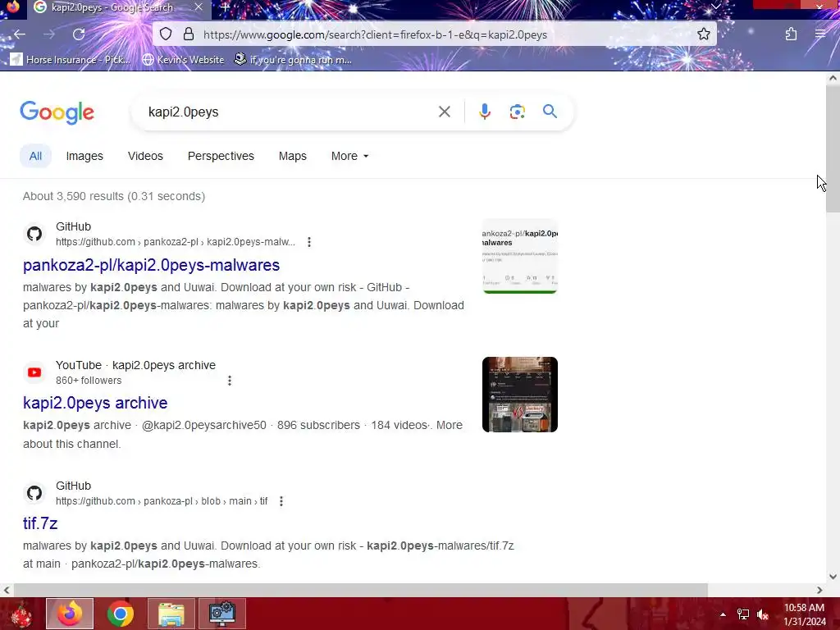Click the vertical scrollbar thumb
The height and width of the screenshot is (630, 840).
pos(833,148)
